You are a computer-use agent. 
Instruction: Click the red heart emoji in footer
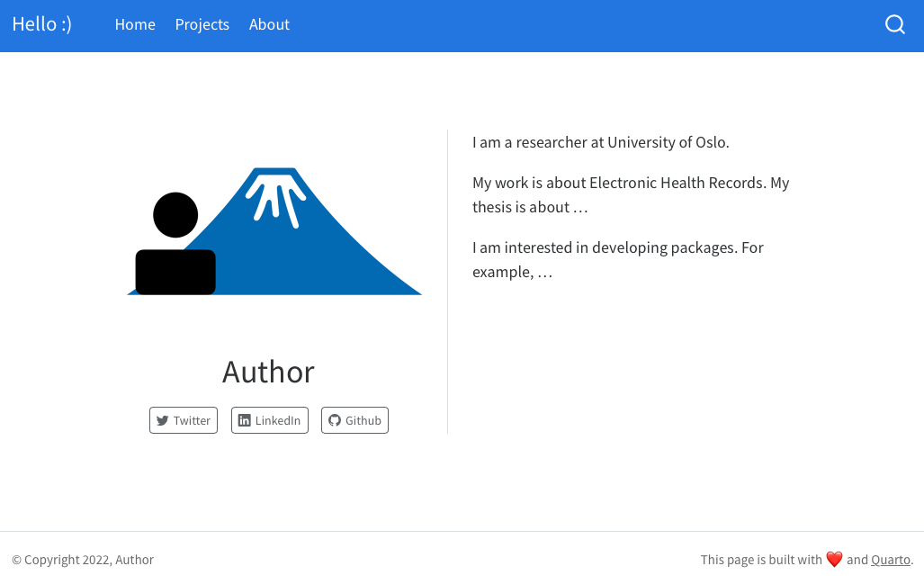coord(834,560)
